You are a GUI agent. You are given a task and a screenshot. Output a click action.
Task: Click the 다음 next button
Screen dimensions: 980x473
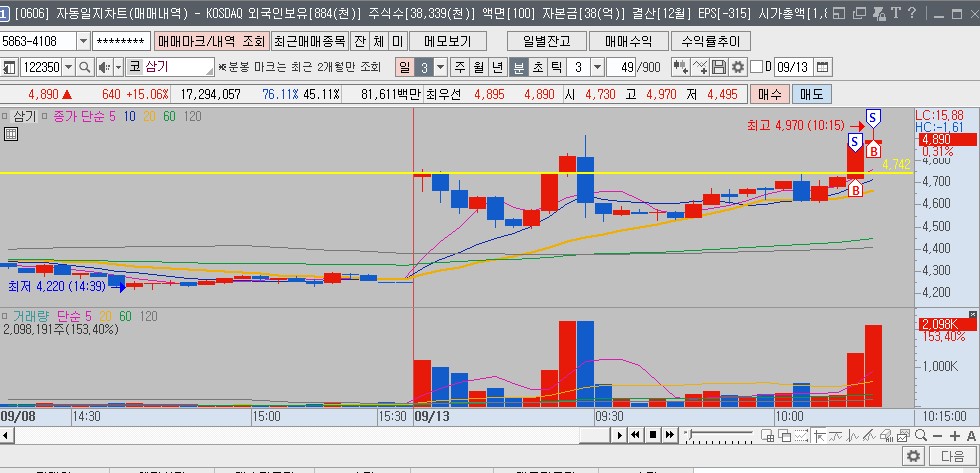point(953,457)
